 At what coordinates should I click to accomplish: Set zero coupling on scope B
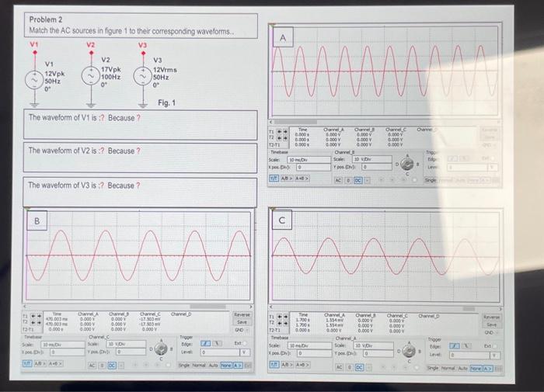(x=102, y=366)
